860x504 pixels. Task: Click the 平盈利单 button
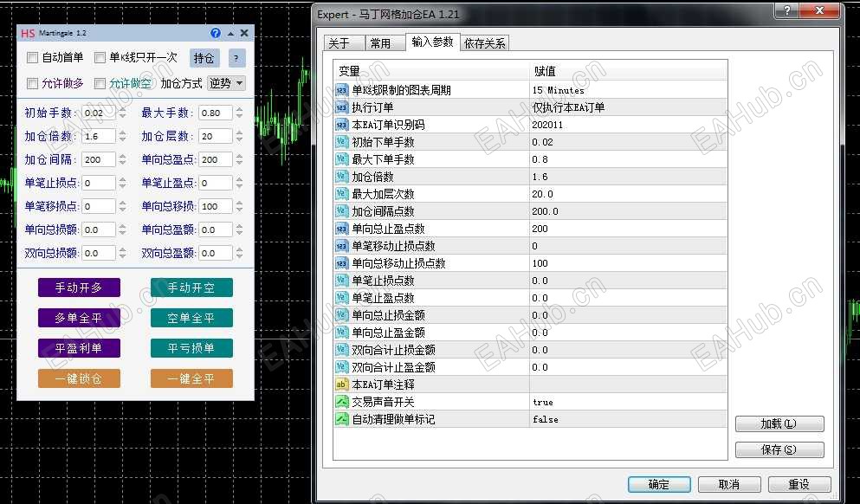(79, 348)
